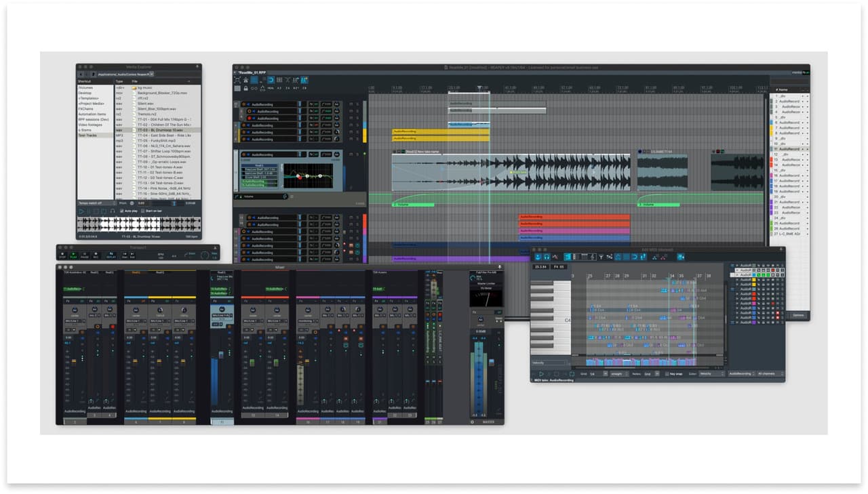Click the headphones preview icon in MIDI editor toolbar

(547, 257)
